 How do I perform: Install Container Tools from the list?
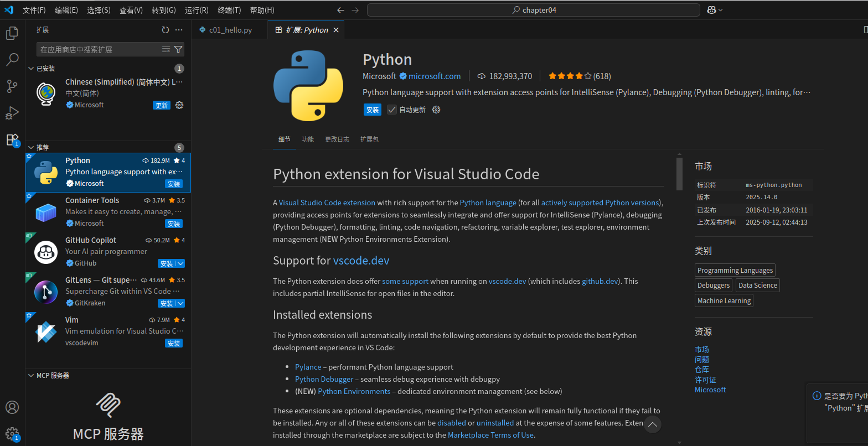(x=174, y=224)
